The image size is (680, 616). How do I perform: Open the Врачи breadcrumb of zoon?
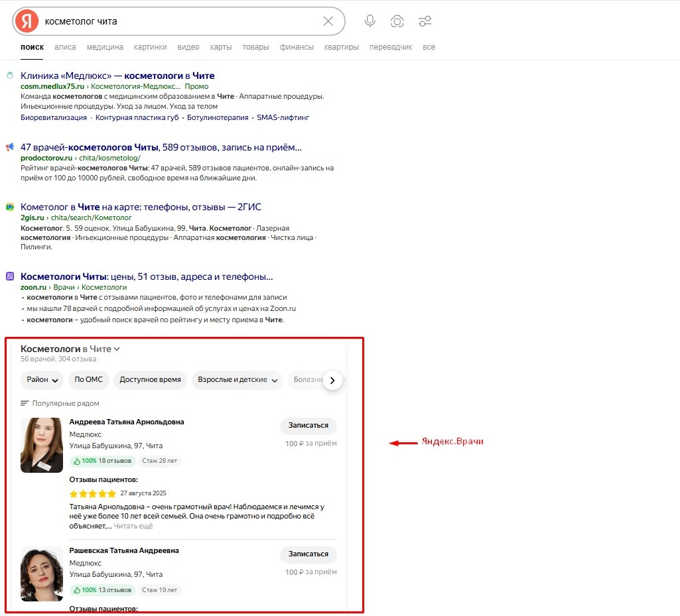click(x=64, y=287)
